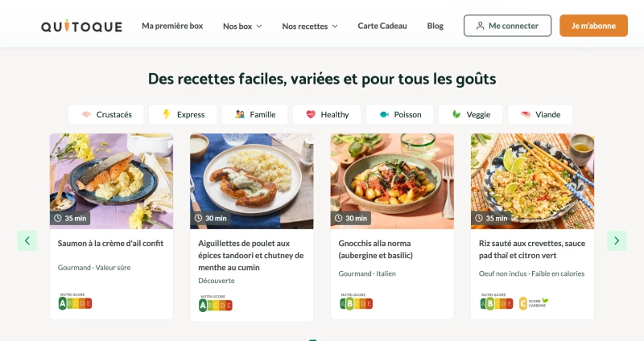Open the Blog link
Screen dimensions: 644x341
click(x=436, y=26)
